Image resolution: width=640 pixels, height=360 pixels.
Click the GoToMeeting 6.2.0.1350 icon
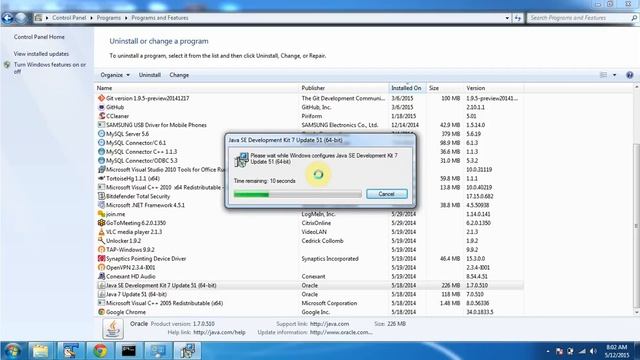point(101,223)
